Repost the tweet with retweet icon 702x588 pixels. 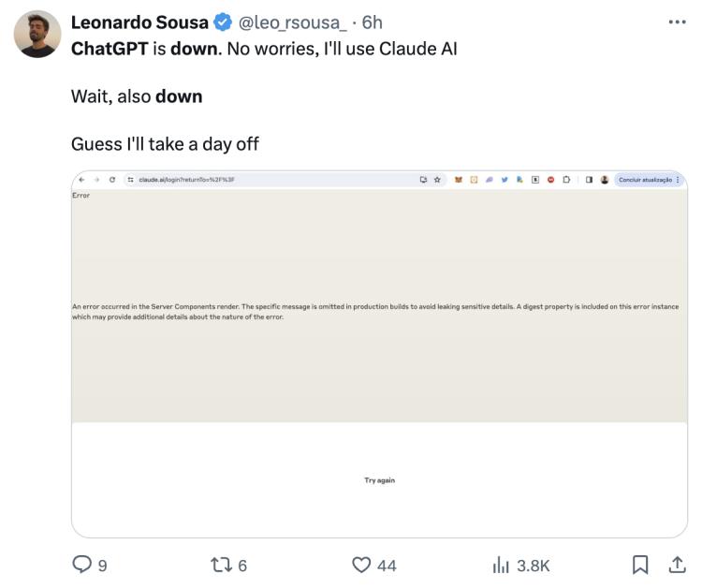tap(221, 565)
